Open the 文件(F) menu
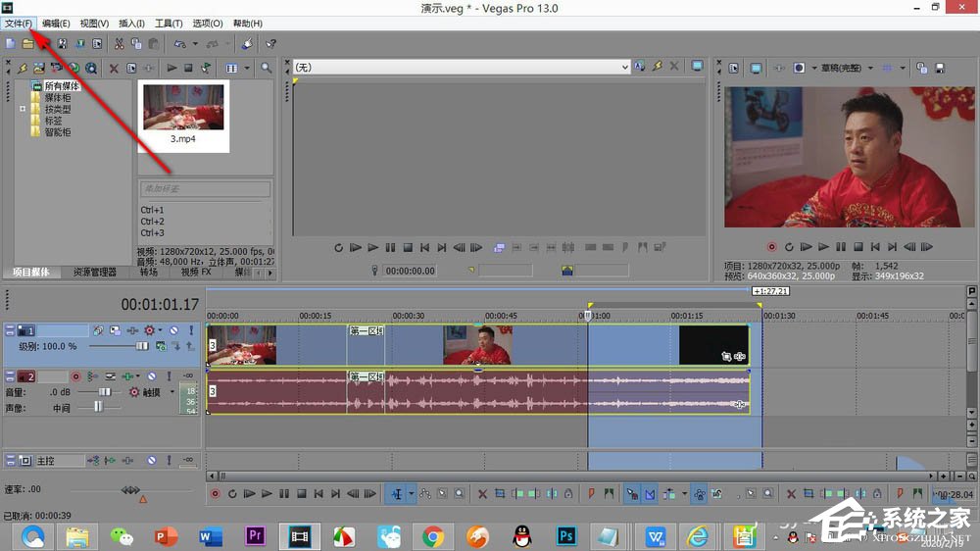Screen dimensions: 980x551 click(18, 24)
